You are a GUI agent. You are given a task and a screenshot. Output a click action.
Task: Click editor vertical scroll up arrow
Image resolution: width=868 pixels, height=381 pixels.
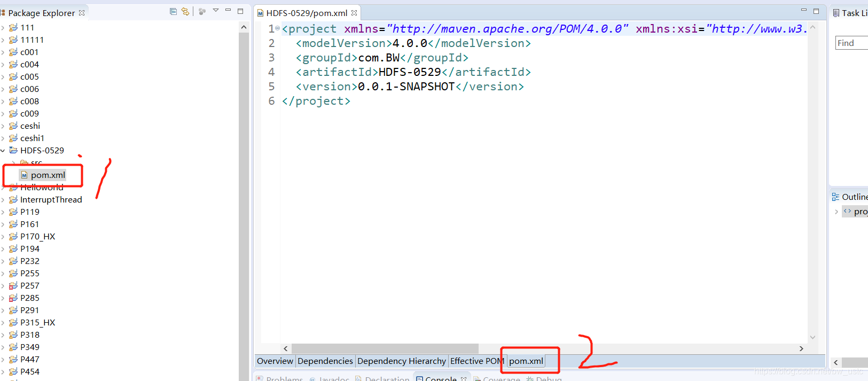pyautogui.click(x=812, y=27)
